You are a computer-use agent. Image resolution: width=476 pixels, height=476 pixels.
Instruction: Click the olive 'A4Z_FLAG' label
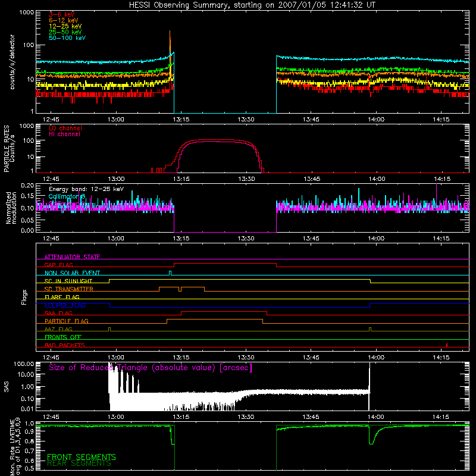pyautogui.click(x=58, y=329)
